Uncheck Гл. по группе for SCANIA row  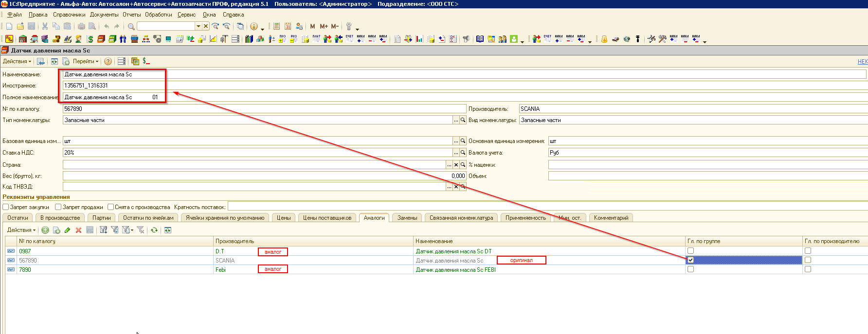[690, 260]
